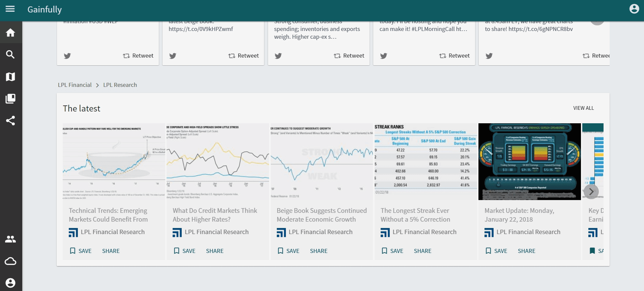644x291 pixels.
Task: Open Search from the sidebar
Action: click(10, 55)
